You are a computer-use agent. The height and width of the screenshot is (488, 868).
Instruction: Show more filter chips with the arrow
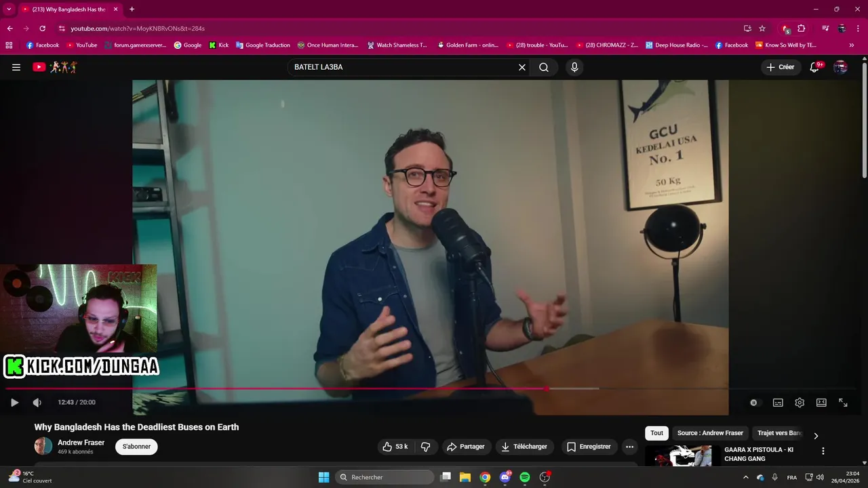(816, 436)
